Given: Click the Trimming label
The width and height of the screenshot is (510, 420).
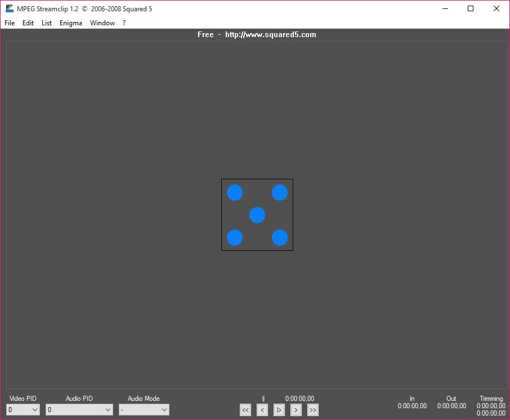Looking at the screenshot, I should coord(491,399).
